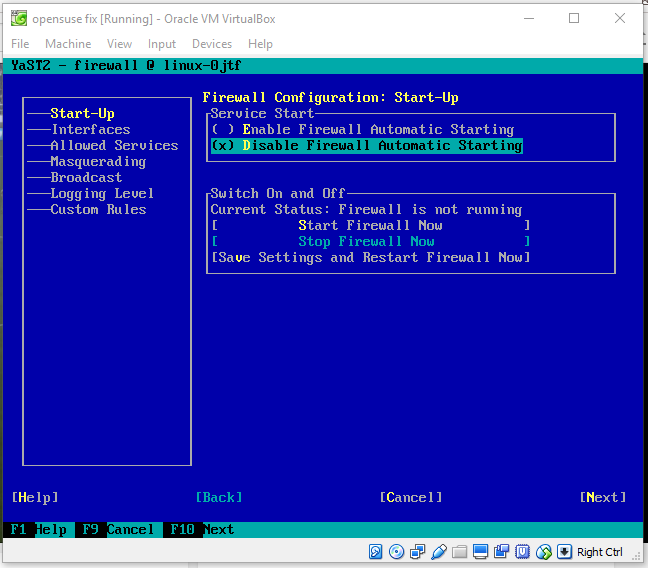Maximize the VirtualBox window
648x568 pixels.
pos(574,18)
